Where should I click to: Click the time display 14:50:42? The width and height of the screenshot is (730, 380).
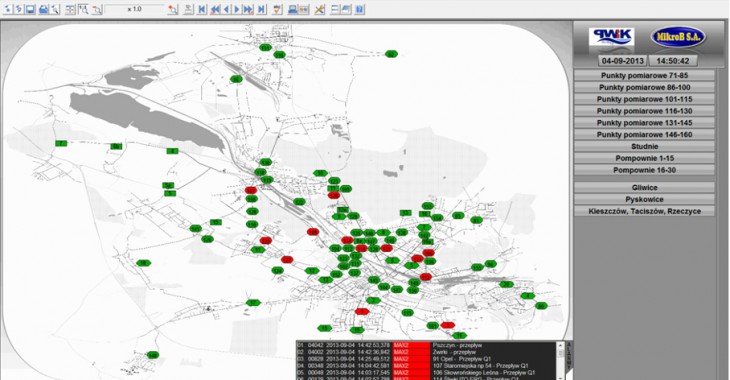coord(673,61)
